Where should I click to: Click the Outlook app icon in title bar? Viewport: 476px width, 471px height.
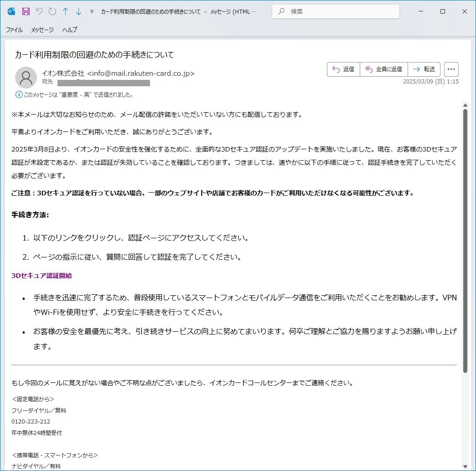(11, 11)
